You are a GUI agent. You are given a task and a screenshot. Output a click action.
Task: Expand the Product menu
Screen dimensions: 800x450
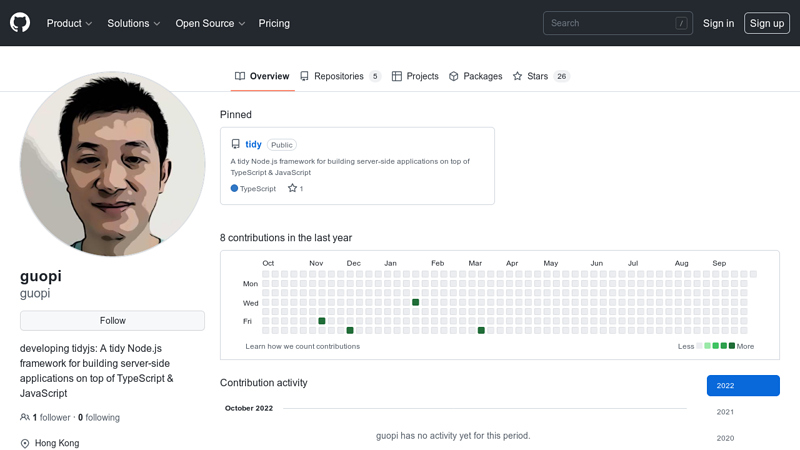tap(69, 23)
